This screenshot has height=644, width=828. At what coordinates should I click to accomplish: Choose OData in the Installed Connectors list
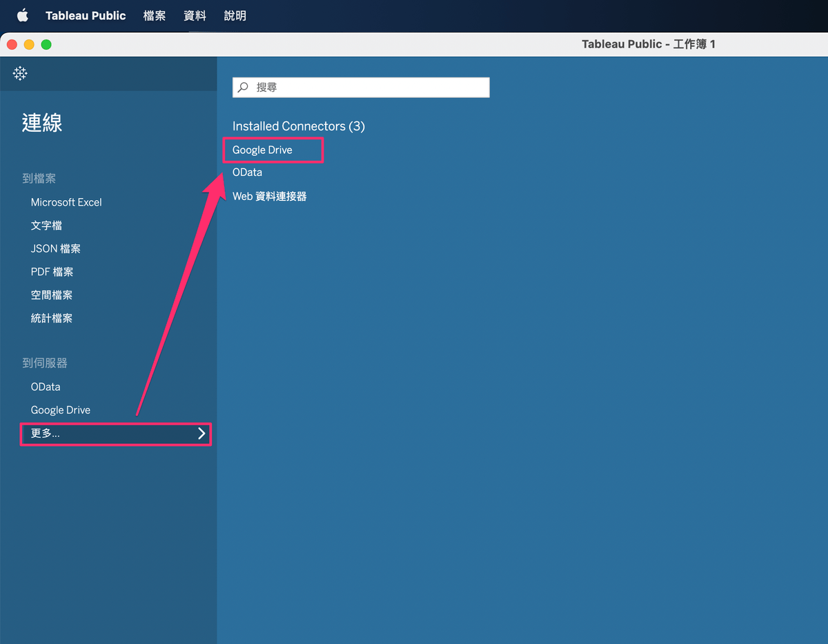tap(247, 173)
